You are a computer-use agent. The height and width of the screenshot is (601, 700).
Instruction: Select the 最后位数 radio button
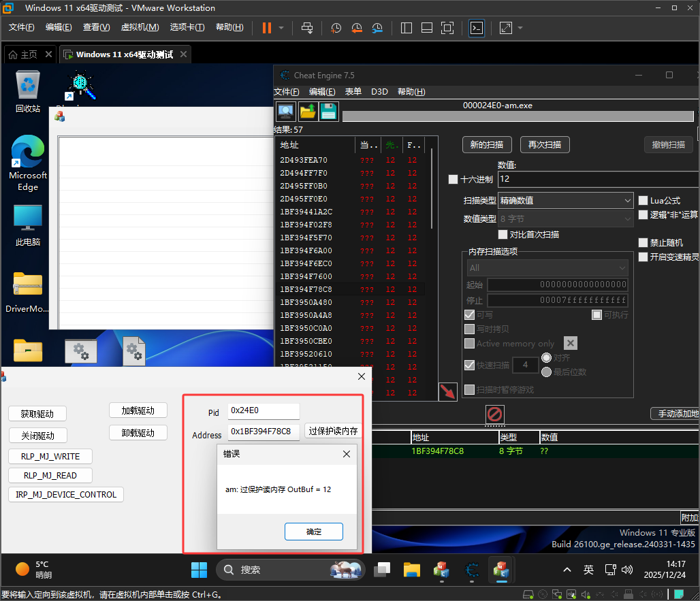[x=546, y=372]
